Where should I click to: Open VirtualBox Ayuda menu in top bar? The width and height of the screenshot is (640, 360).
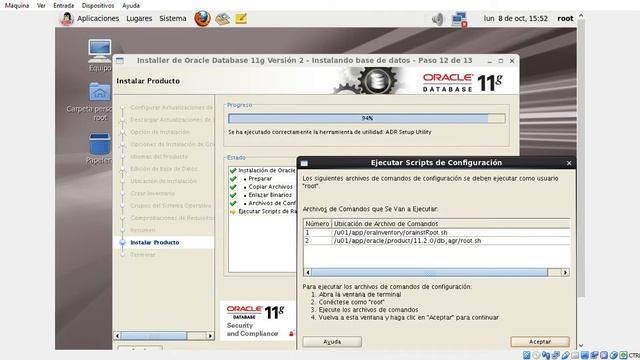click(131, 5)
